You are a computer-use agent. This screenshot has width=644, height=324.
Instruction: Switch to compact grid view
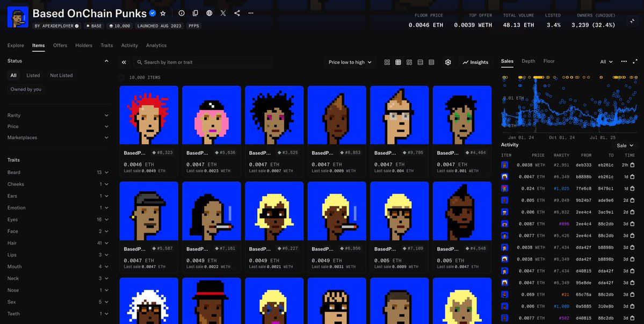pyautogui.click(x=398, y=62)
